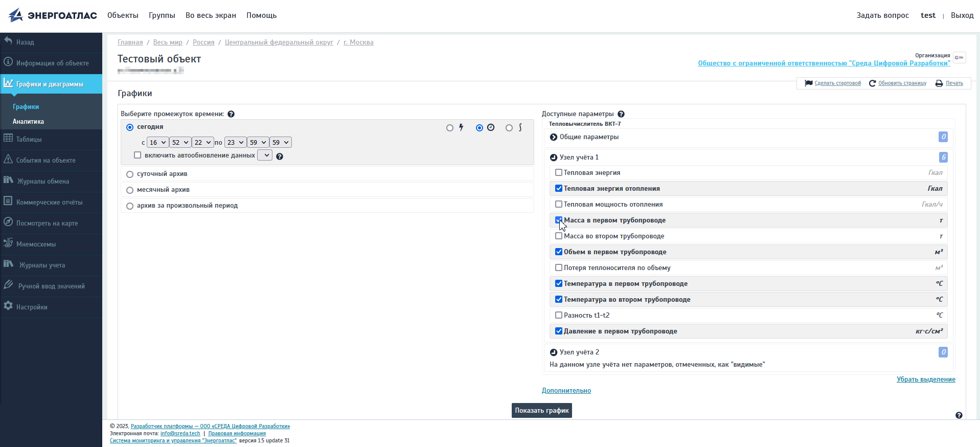
Task: Open end minute dropdown after по
Action: click(258, 143)
